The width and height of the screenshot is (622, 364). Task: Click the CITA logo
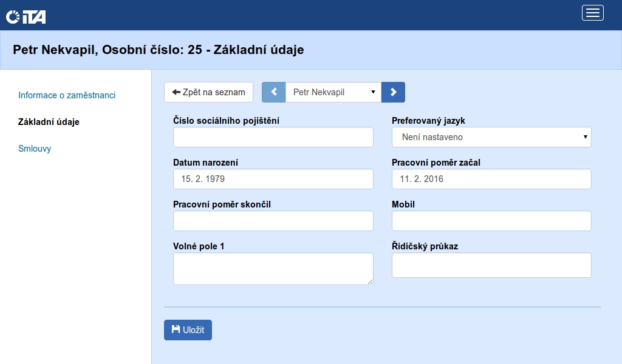26,16
